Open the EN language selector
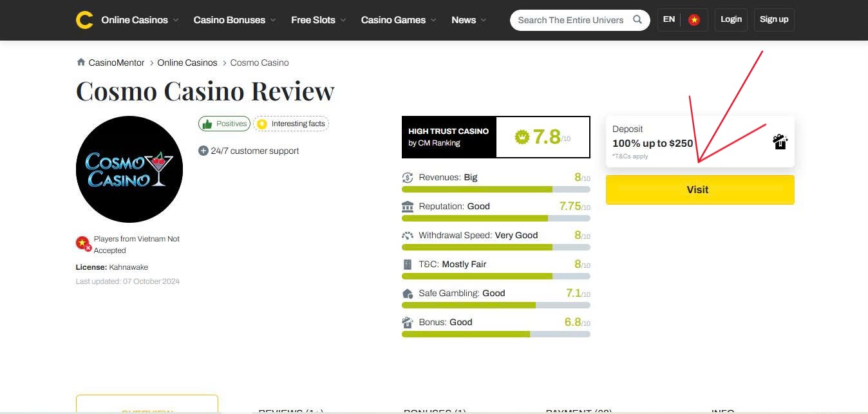The image size is (868, 414). point(669,19)
